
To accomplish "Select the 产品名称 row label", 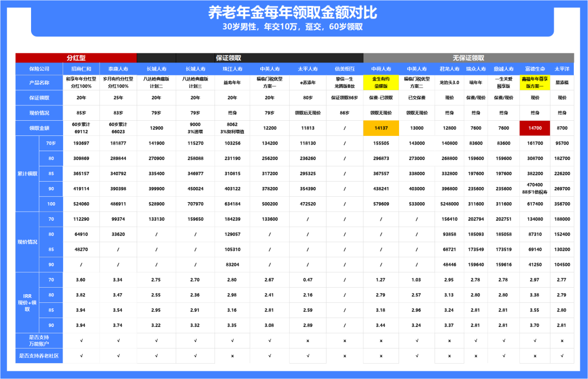I will point(39,83).
